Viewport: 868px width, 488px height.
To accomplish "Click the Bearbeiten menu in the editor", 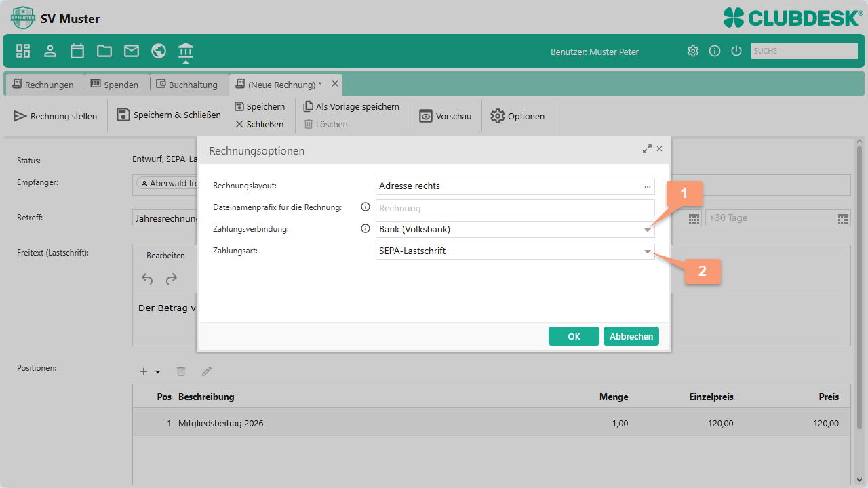I will [165, 256].
